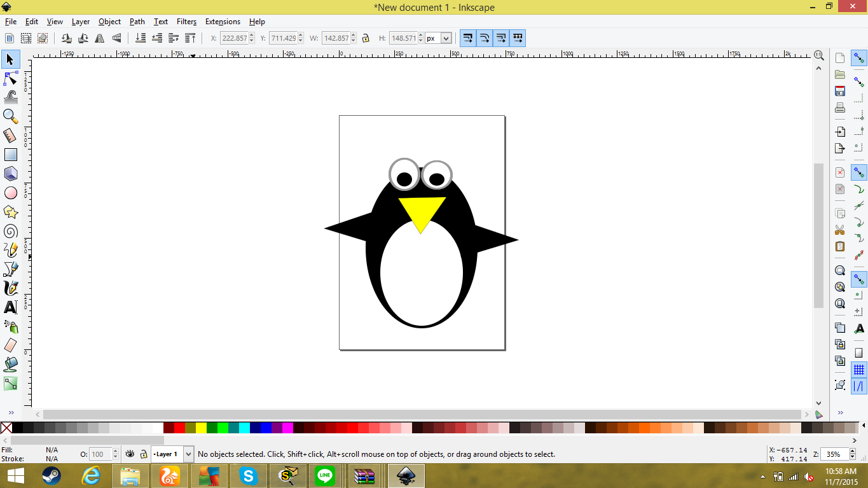Pick the yellow palette swatch
The height and width of the screenshot is (488, 868).
(201, 428)
